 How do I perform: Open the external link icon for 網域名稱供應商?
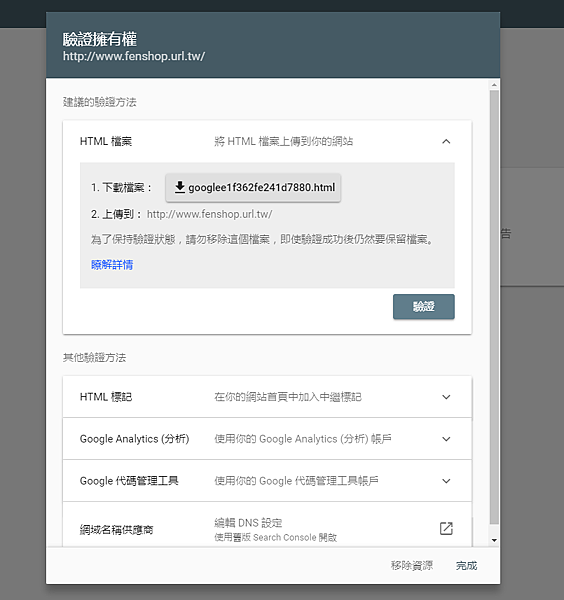tap(446, 528)
